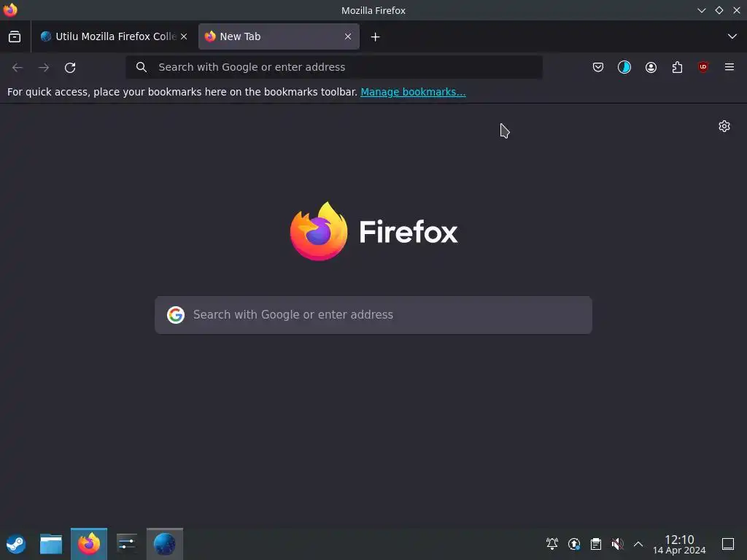Open the file manager from the taskbar
This screenshot has height=560, width=747.
(x=51, y=544)
